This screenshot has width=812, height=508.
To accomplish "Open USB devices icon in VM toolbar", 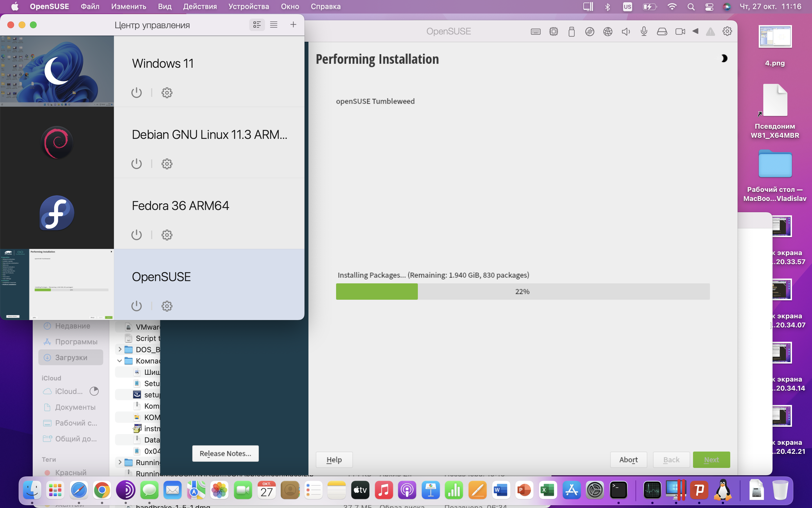I will (572, 32).
